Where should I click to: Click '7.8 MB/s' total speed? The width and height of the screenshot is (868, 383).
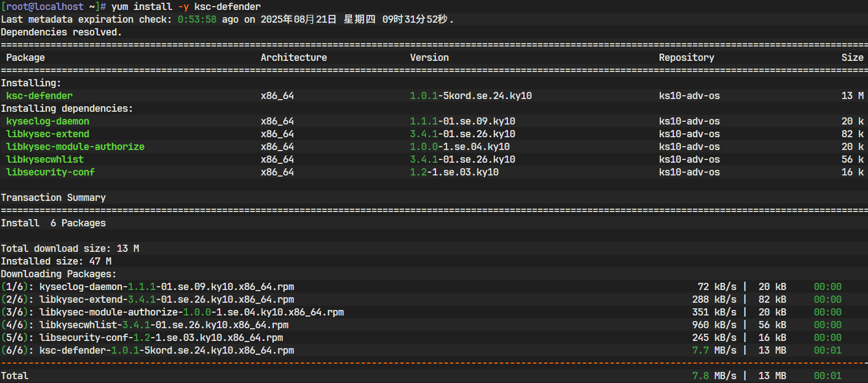tap(714, 376)
